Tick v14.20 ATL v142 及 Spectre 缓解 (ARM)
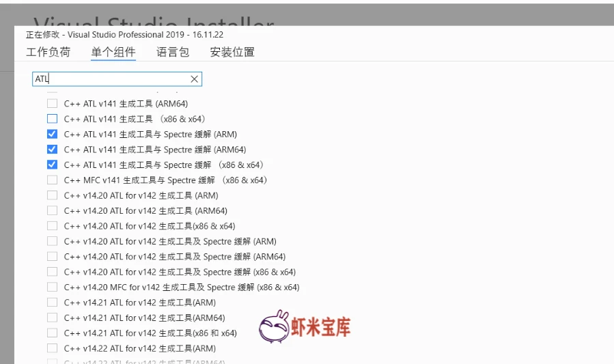Viewport: 614px width, 364px height. 52,240
